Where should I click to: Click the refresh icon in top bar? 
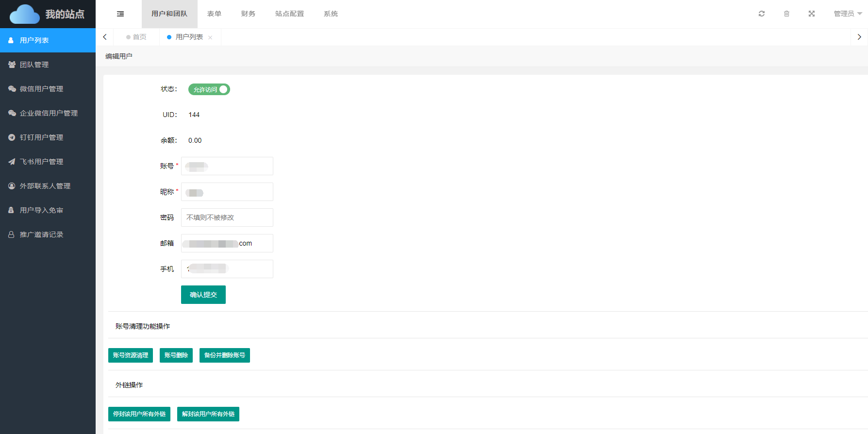tap(761, 14)
